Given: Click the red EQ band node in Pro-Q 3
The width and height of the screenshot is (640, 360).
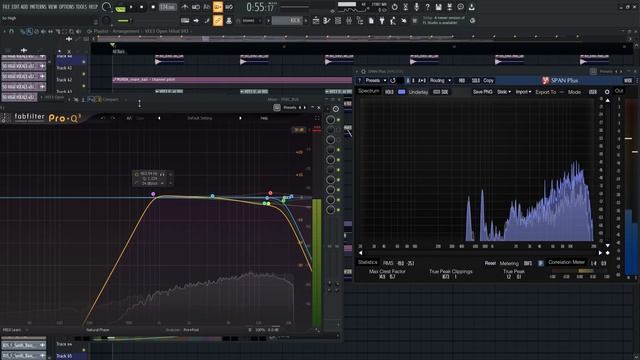Looking at the screenshot, I should point(270,193).
